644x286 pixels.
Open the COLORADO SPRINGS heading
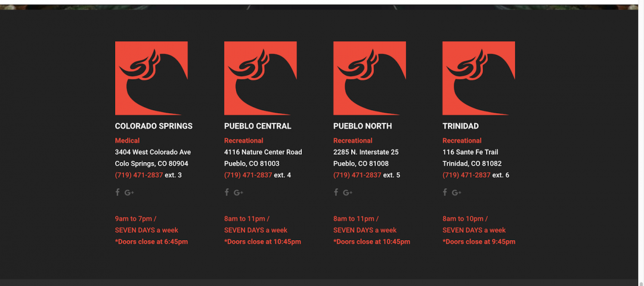click(x=154, y=126)
